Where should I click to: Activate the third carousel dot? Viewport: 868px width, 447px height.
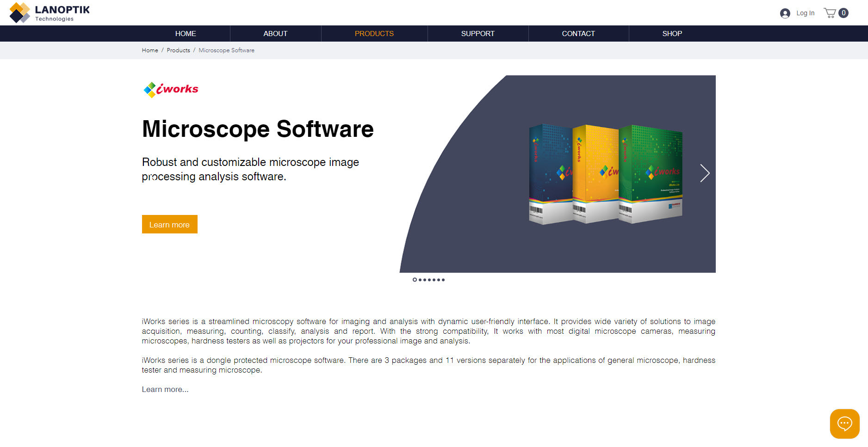click(424, 279)
